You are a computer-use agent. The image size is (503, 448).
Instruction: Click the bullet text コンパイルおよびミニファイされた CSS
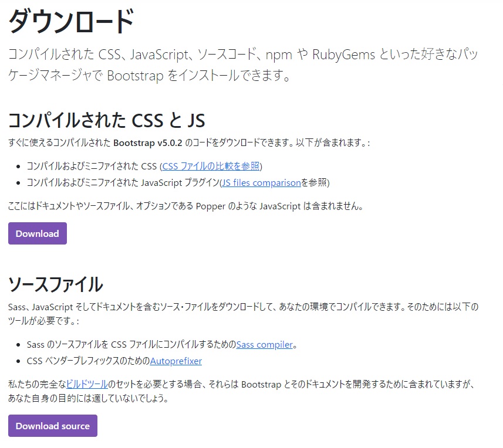click(x=92, y=167)
